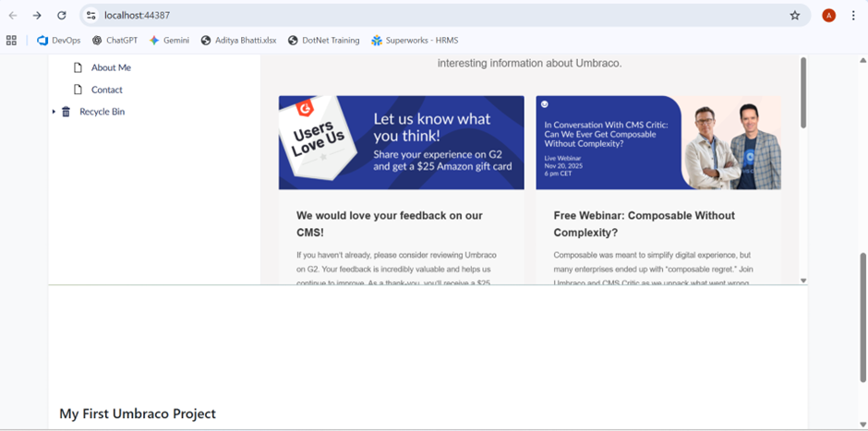
Task: Open the Chrome three-dot menu
Action: [854, 16]
